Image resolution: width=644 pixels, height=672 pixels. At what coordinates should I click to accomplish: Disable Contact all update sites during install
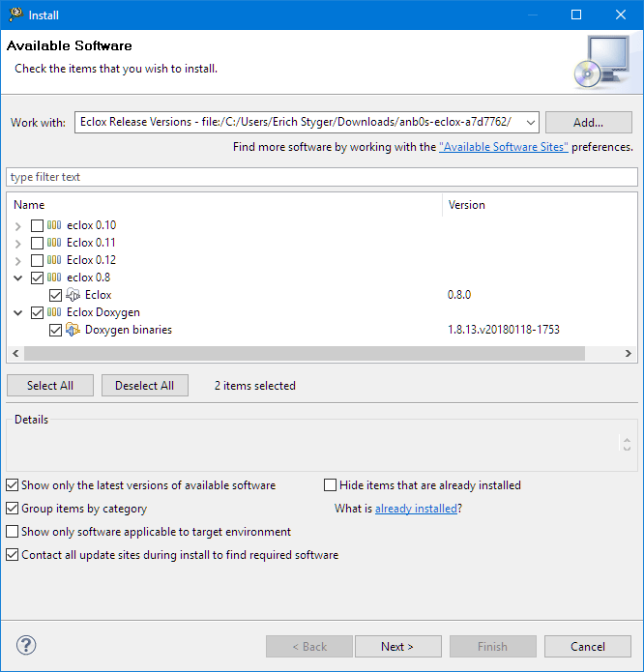(x=12, y=555)
